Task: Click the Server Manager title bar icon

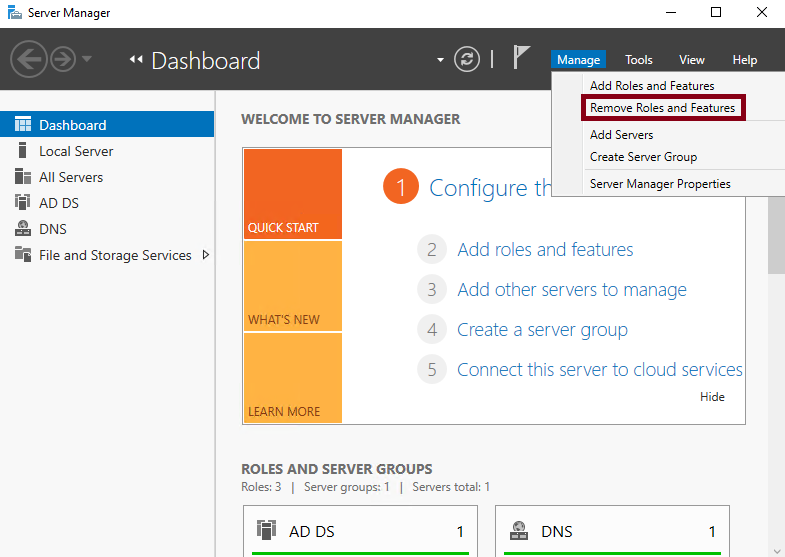Action: [15, 12]
